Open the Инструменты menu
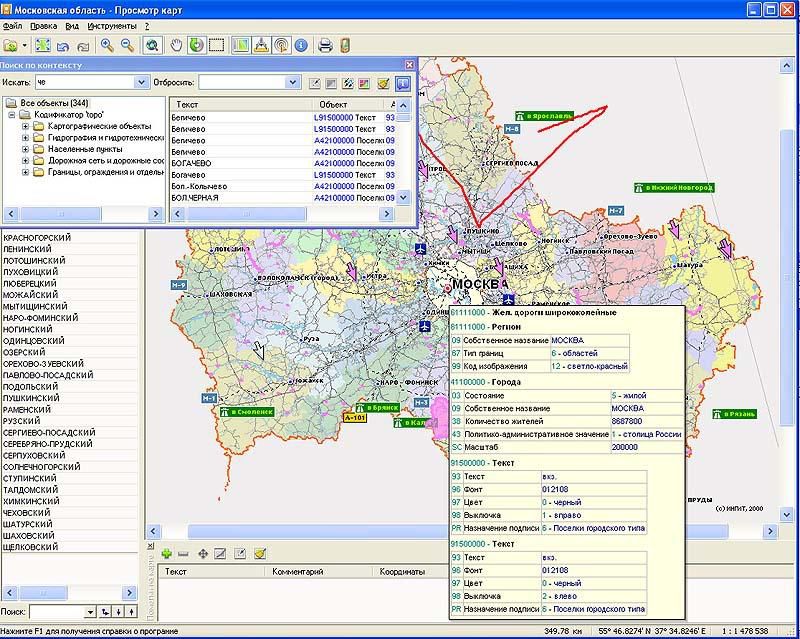The image size is (800, 639). tap(111, 24)
